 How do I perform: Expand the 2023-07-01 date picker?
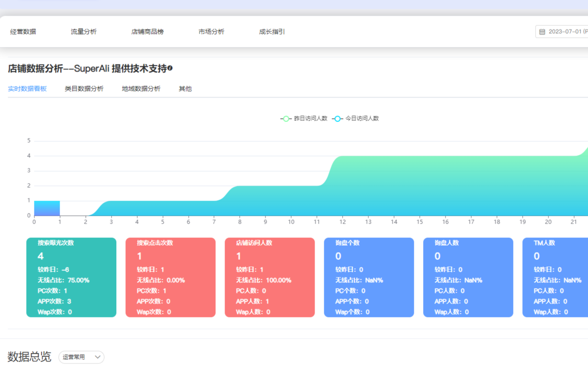(x=565, y=31)
